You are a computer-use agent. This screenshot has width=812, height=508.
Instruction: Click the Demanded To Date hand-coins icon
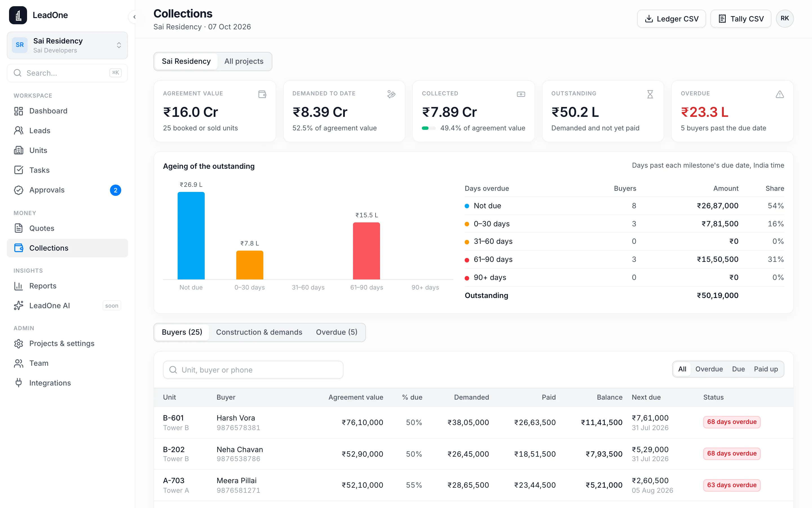coord(392,94)
